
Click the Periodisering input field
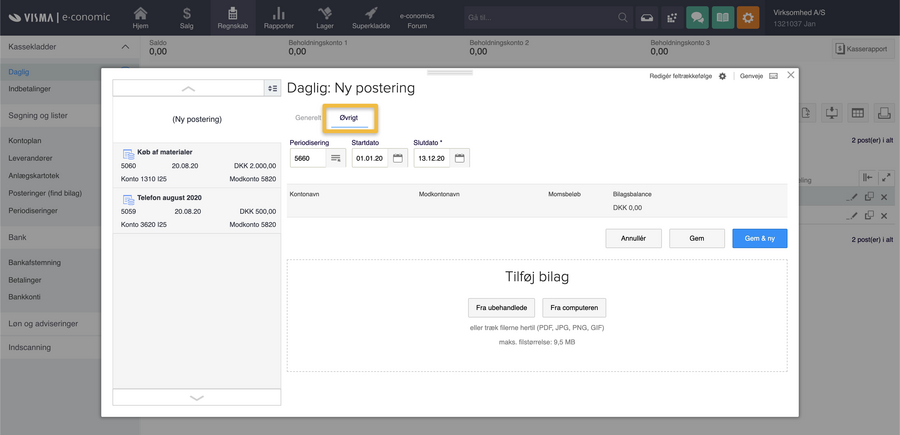point(308,158)
